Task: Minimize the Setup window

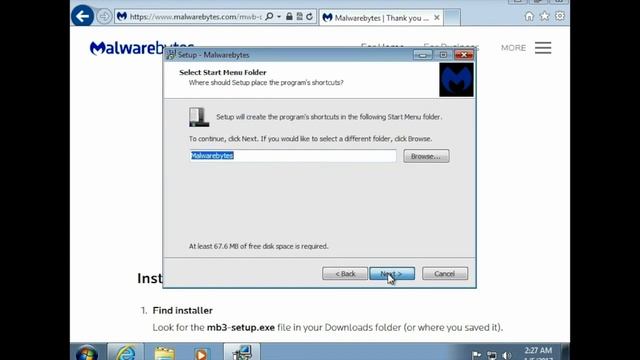Action: pyautogui.click(x=423, y=55)
